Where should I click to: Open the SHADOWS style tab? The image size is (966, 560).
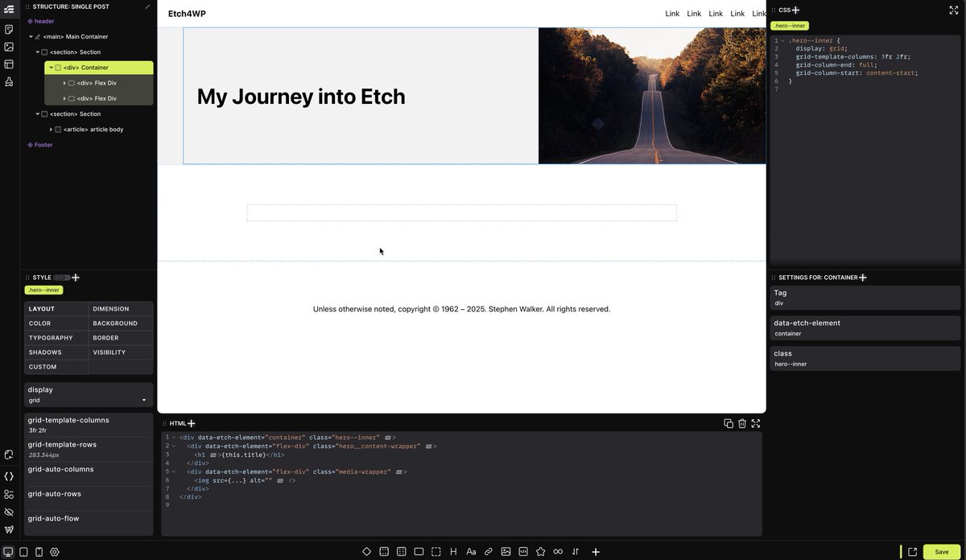click(56, 352)
